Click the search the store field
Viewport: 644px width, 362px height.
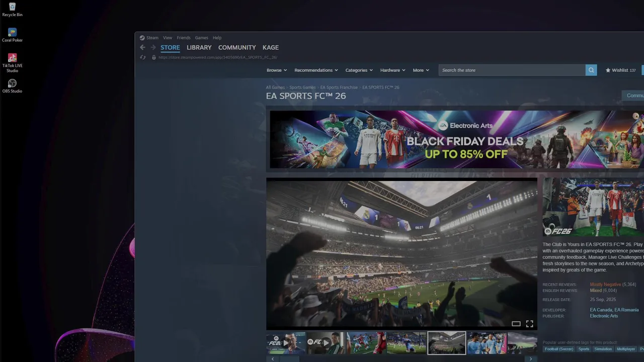(512, 70)
